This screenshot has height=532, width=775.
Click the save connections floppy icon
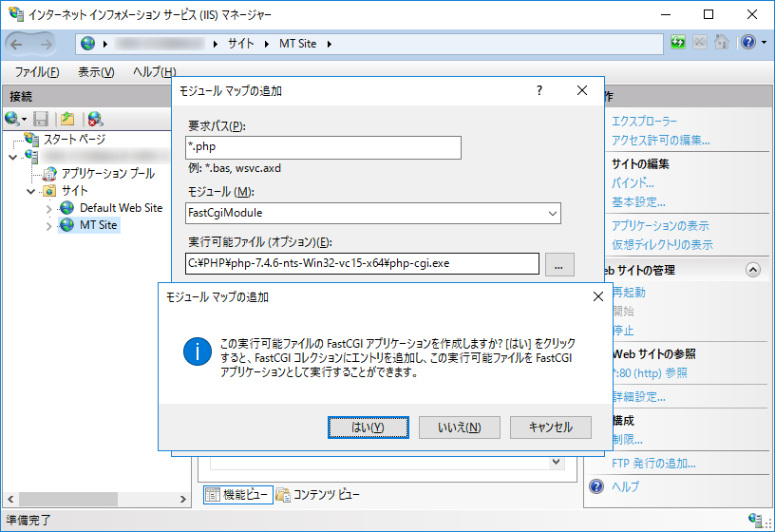point(41,119)
